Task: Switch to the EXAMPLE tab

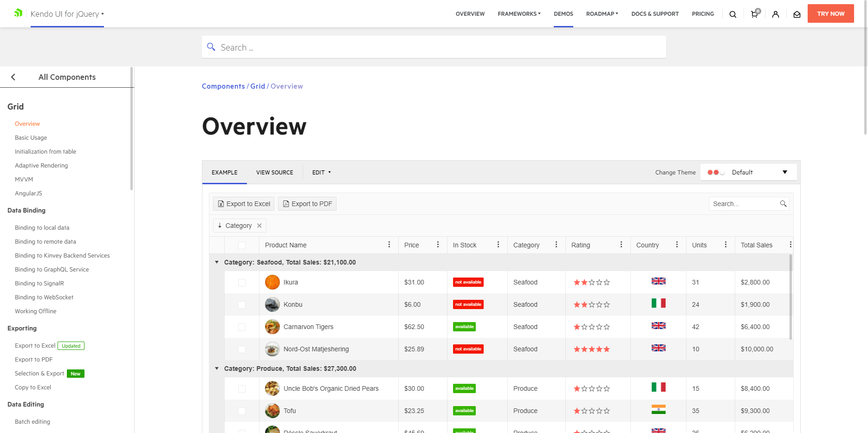Action: [225, 172]
